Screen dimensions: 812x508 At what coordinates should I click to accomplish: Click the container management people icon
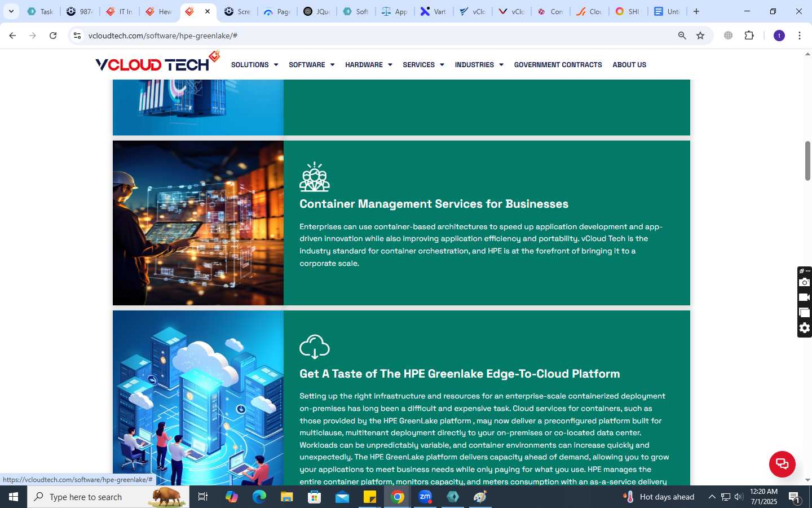315,177
